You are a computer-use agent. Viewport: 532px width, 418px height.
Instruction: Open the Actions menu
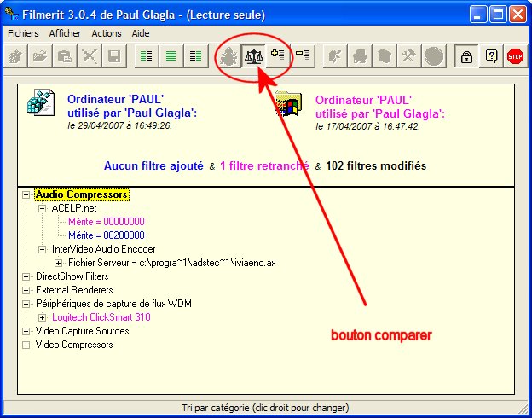pos(107,33)
